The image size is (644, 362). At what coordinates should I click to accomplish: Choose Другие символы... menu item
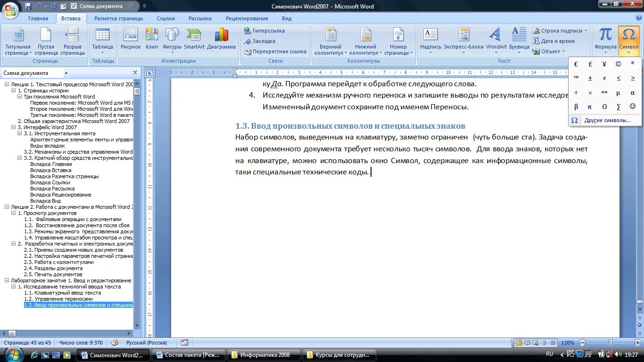[x=605, y=120]
